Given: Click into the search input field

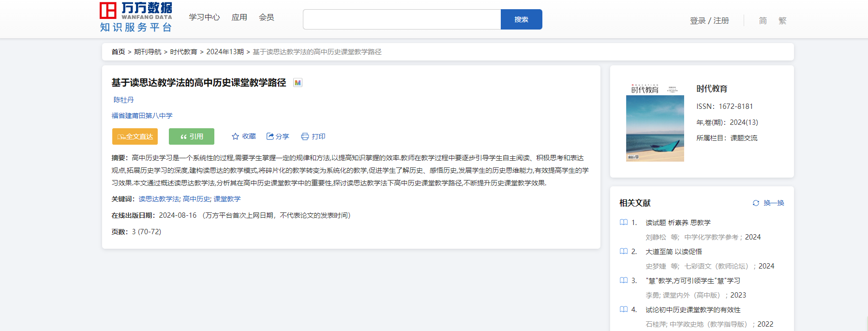Looking at the screenshot, I should click(x=402, y=19).
